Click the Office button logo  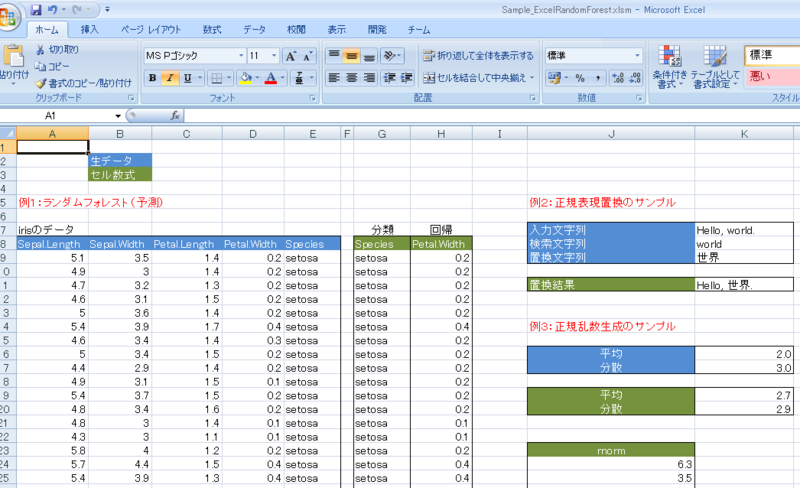7,18
